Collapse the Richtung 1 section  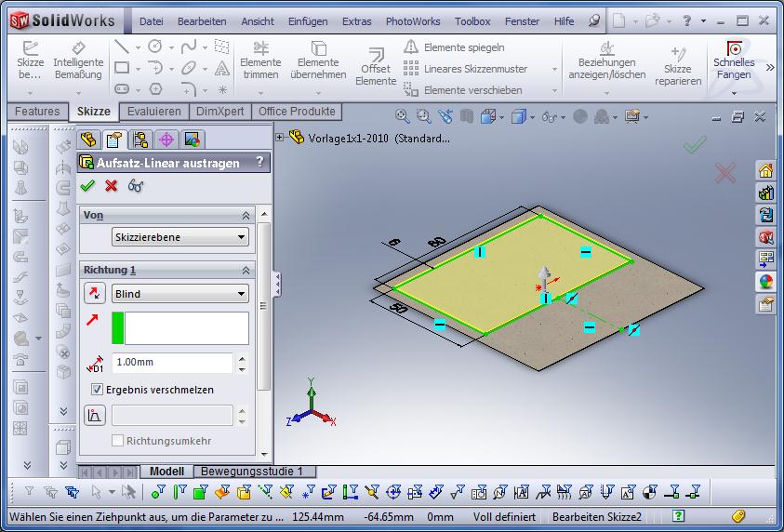click(x=246, y=270)
